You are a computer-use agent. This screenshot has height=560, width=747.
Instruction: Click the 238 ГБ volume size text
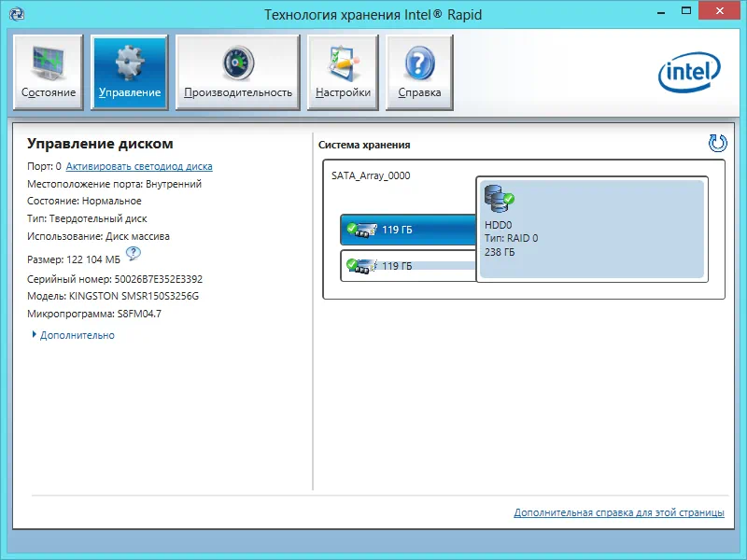[500, 252]
